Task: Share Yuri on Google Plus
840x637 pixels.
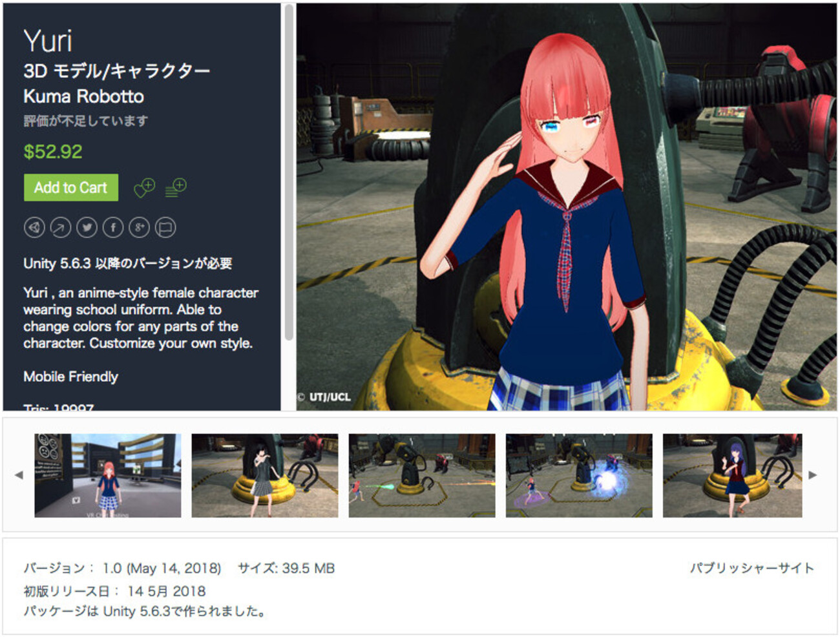Action: (x=139, y=227)
